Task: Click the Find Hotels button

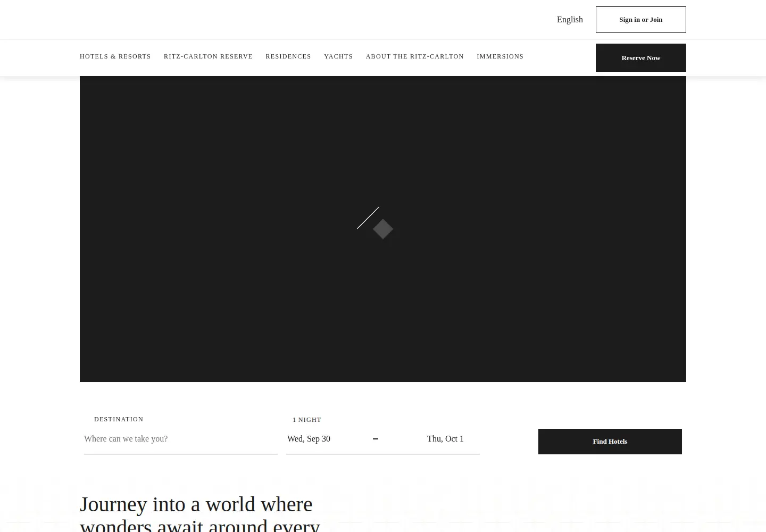Action: click(x=610, y=442)
